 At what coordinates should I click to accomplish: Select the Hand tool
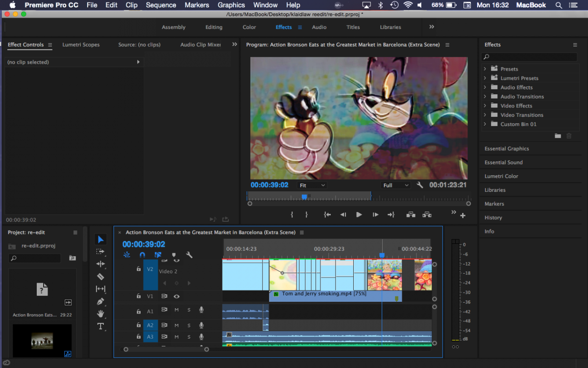click(x=100, y=314)
